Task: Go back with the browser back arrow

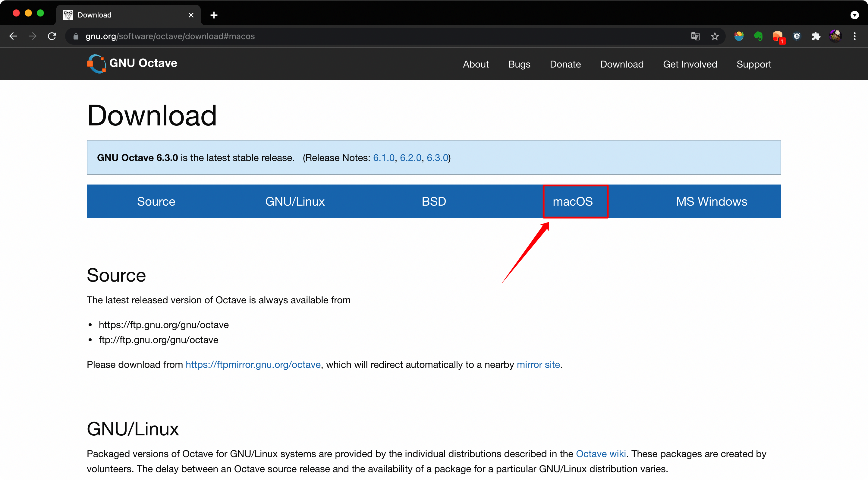Action: pos(13,36)
